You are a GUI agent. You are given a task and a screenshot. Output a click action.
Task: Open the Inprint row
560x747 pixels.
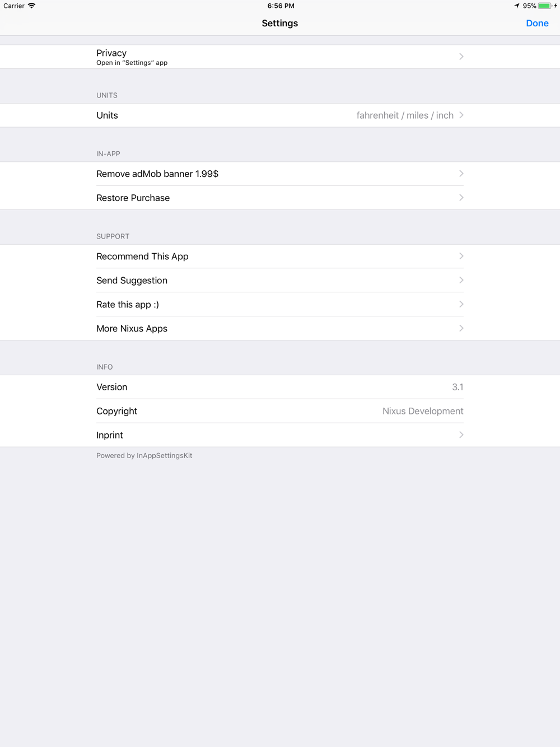[x=279, y=435]
